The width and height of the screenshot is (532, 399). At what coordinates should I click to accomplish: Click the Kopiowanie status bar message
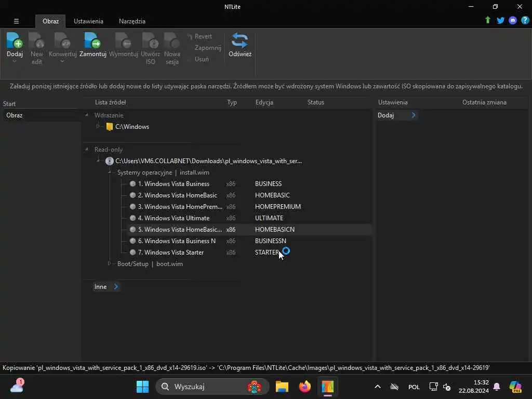pyautogui.click(x=246, y=368)
